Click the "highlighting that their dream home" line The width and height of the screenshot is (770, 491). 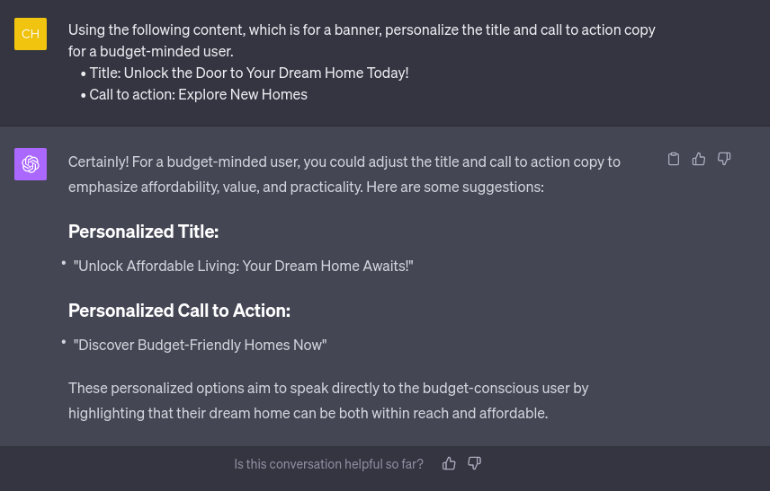[308, 413]
